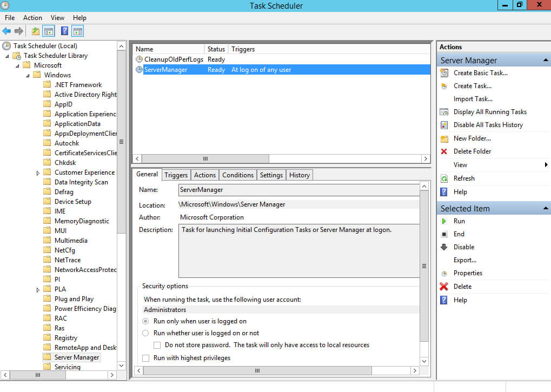This screenshot has width=551, height=392.
Task: Click the green Run play icon
Action: pyautogui.click(x=444, y=221)
